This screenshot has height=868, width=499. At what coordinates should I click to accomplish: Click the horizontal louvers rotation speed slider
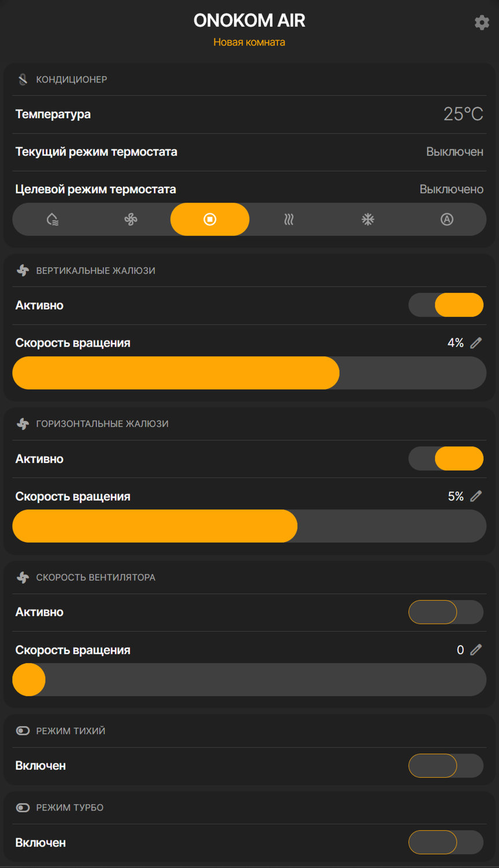pos(249,526)
